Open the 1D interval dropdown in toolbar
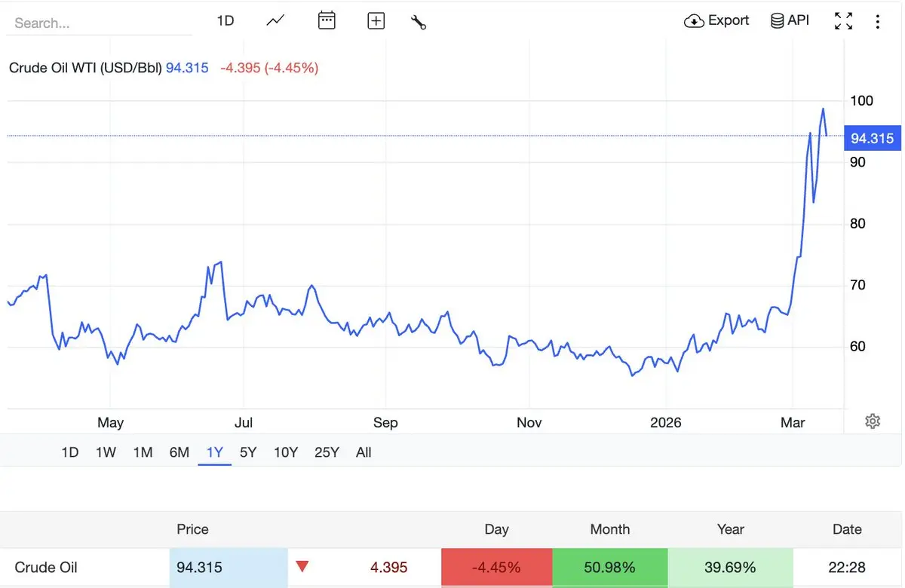The width and height of the screenshot is (905, 588). 225,20
